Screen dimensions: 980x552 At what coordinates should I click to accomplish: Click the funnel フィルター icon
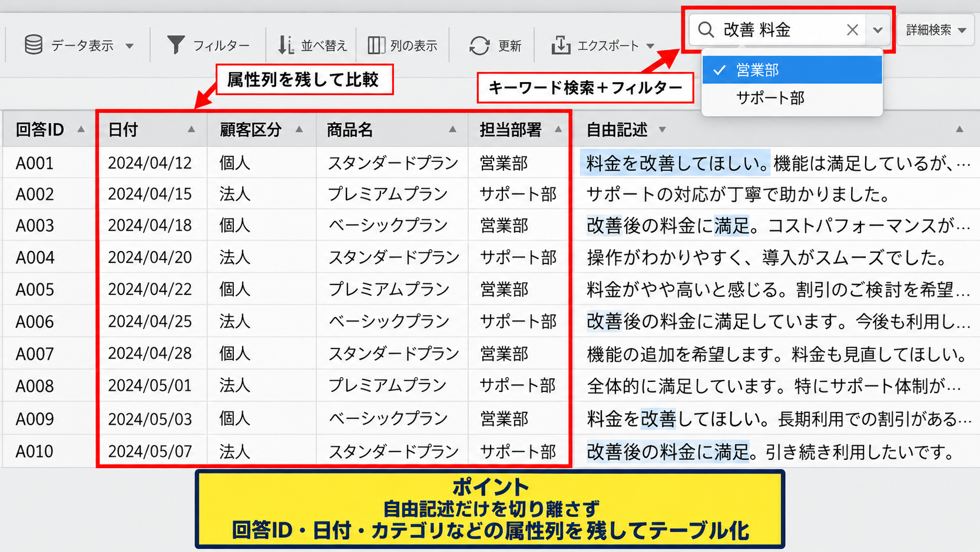pyautogui.click(x=176, y=45)
